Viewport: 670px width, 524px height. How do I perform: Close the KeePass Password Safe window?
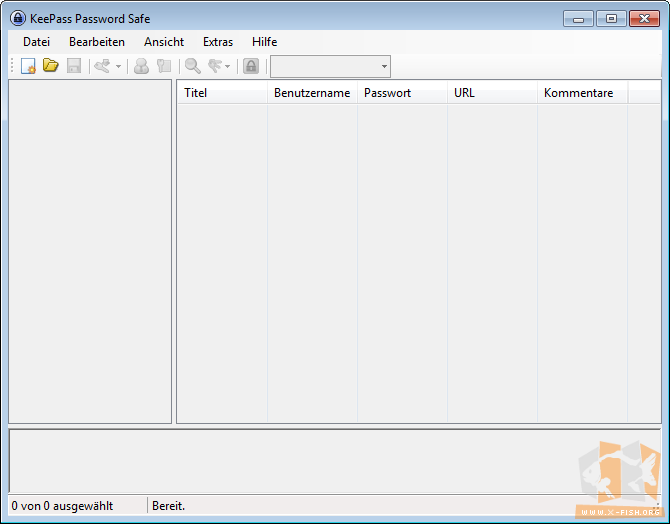point(644,19)
